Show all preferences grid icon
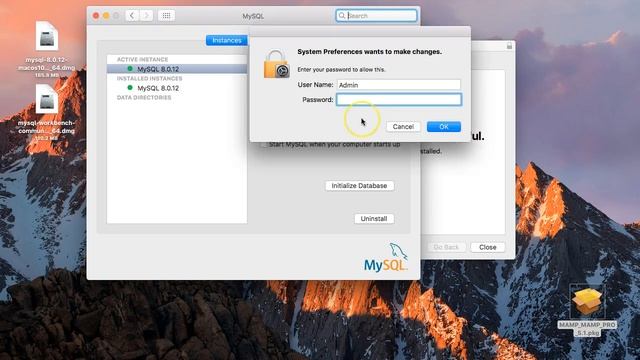This screenshot has width=640, height=360. 166,16
